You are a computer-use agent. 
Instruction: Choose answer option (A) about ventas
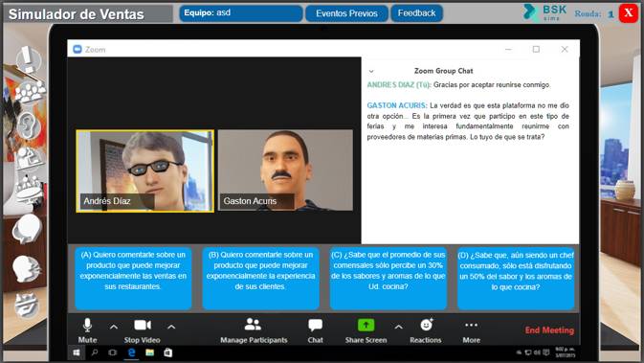click(x=133, y=278)
